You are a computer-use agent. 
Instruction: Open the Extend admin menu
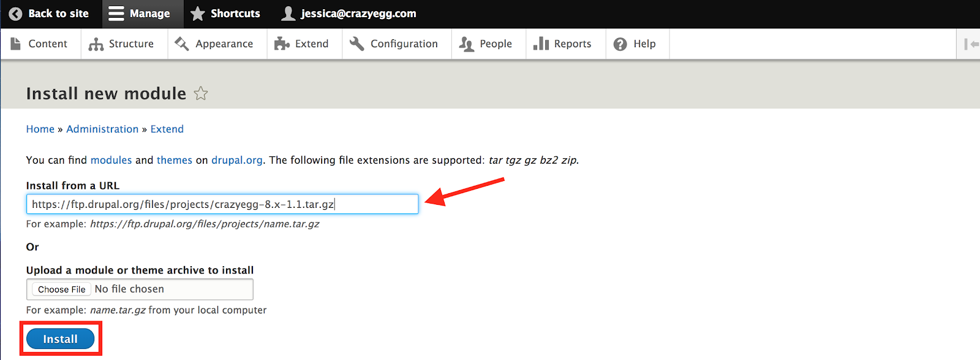pos(304,44)
